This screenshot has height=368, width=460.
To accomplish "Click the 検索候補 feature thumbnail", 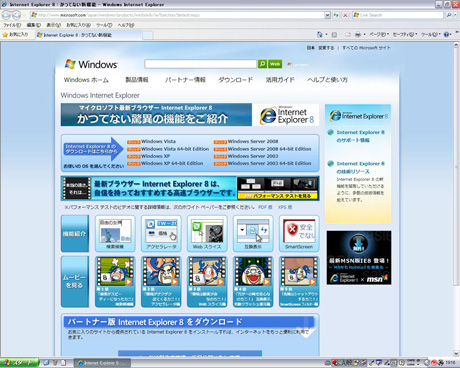I will pyautogui.click(x=115, y=233).
